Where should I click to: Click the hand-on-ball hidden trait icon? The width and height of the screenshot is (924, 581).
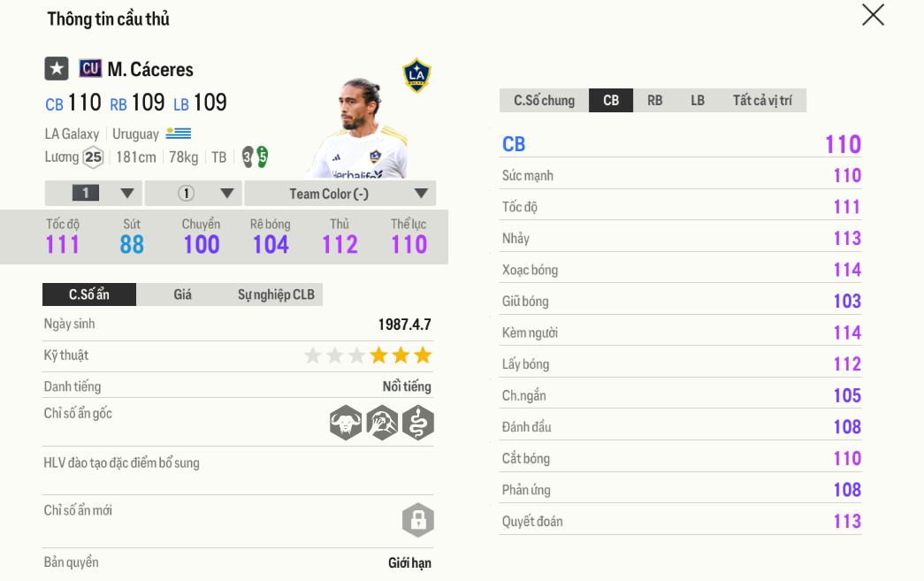(382, 423)
